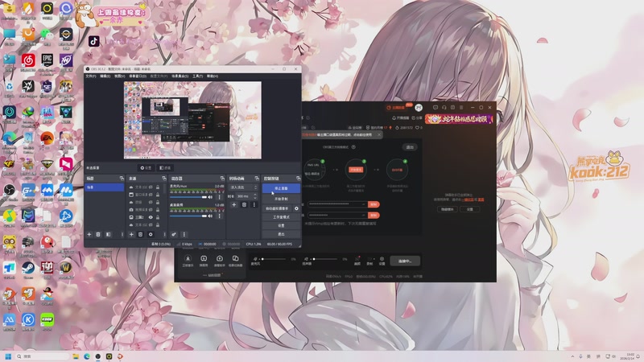
Task: Open source properties gear in Sources panel toolbar
Action: tap(151, 234)
